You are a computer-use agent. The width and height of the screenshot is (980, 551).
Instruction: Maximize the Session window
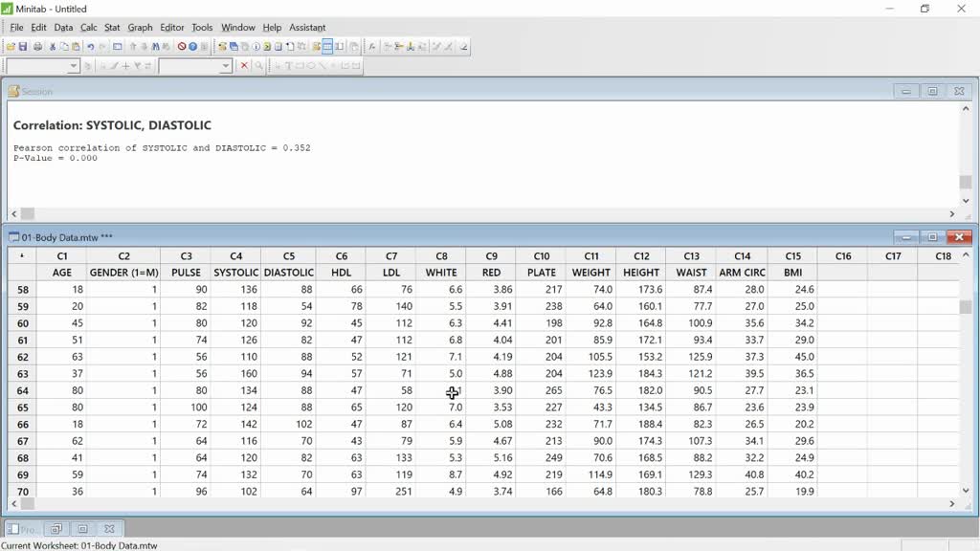pos(932,91)
